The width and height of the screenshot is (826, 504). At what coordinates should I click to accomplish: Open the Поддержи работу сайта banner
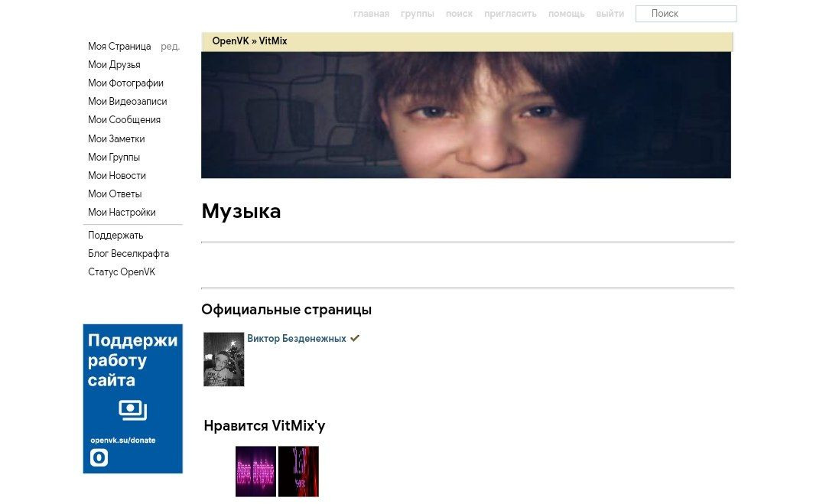(133, 398)
